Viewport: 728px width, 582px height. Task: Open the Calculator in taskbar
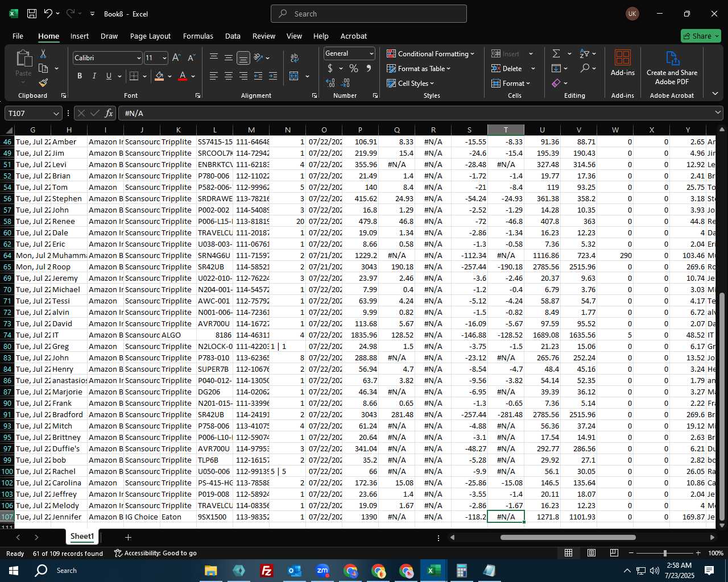point(462,570)
